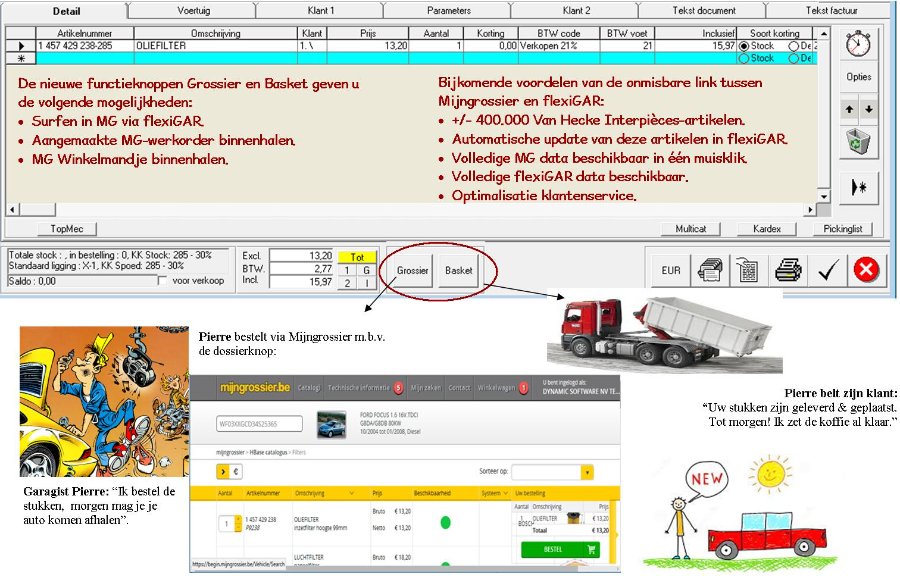Image resolution: width=900 pixels, height=576 pixels.
Task: Click the Ford Focus vehicle thumbnail
Action: pos(331,425)
